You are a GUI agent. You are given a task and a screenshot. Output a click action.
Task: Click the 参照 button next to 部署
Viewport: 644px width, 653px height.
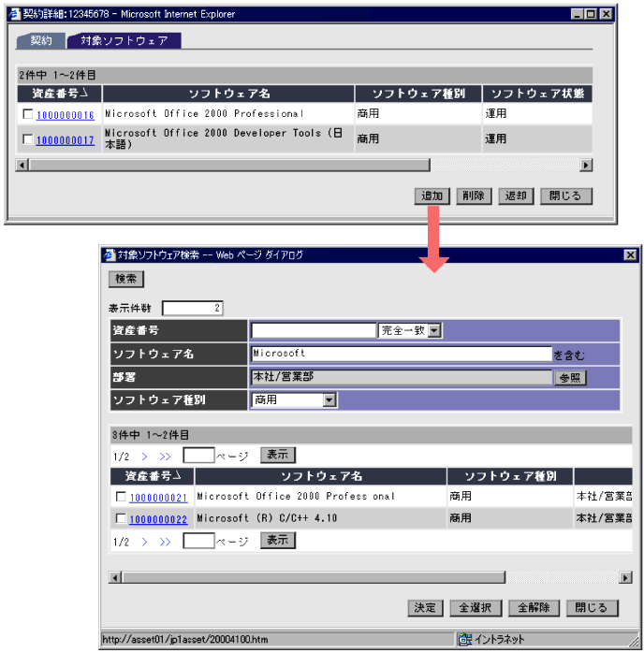[570, 378]
